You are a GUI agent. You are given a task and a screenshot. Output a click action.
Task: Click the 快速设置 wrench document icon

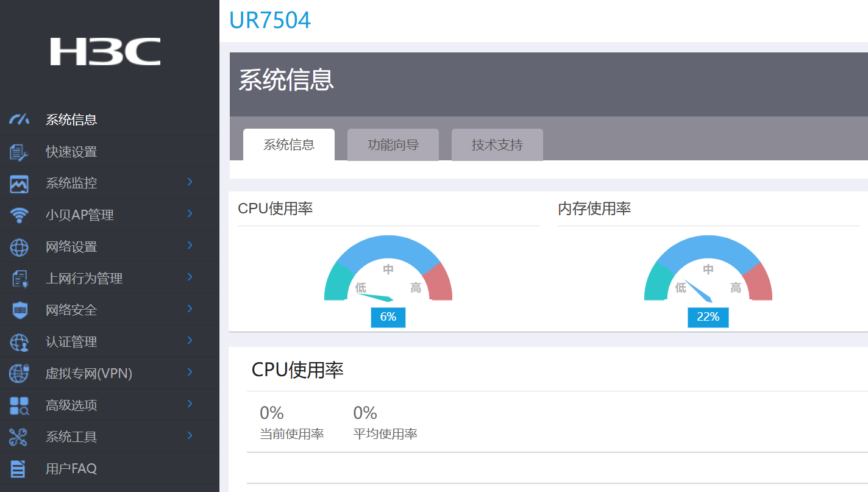[x=19, y=152]
